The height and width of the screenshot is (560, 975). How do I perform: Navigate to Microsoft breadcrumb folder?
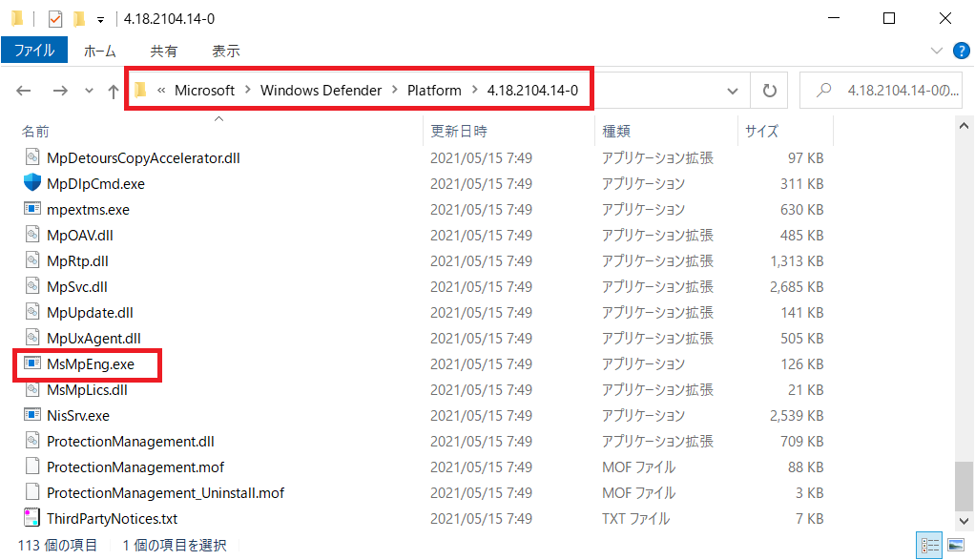204,90
